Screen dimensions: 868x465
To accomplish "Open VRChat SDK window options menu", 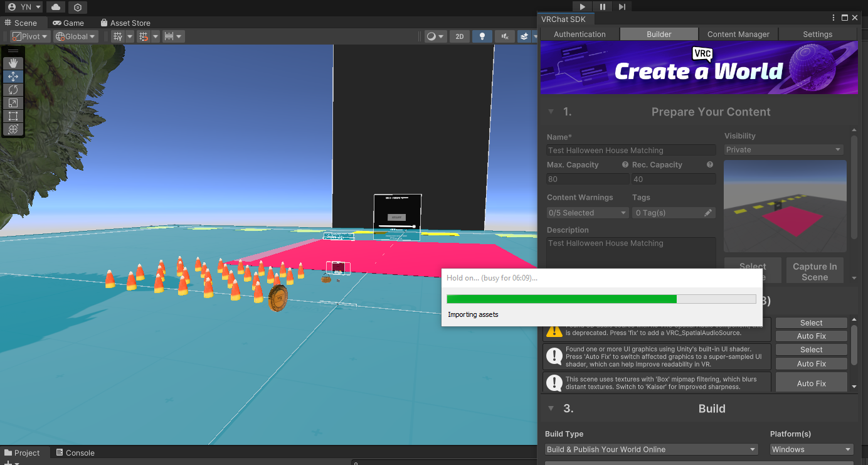I will pos(834,18).
